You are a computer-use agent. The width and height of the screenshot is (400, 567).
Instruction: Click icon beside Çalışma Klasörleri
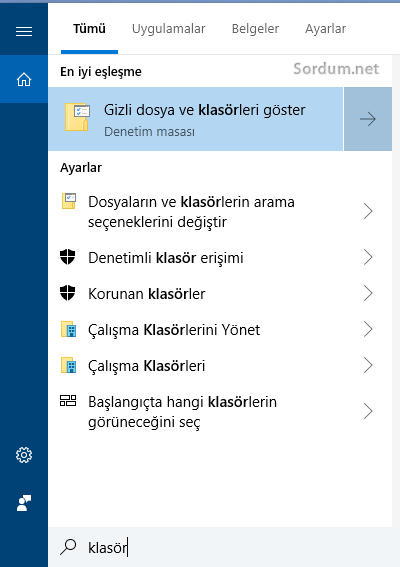[68, 365]
